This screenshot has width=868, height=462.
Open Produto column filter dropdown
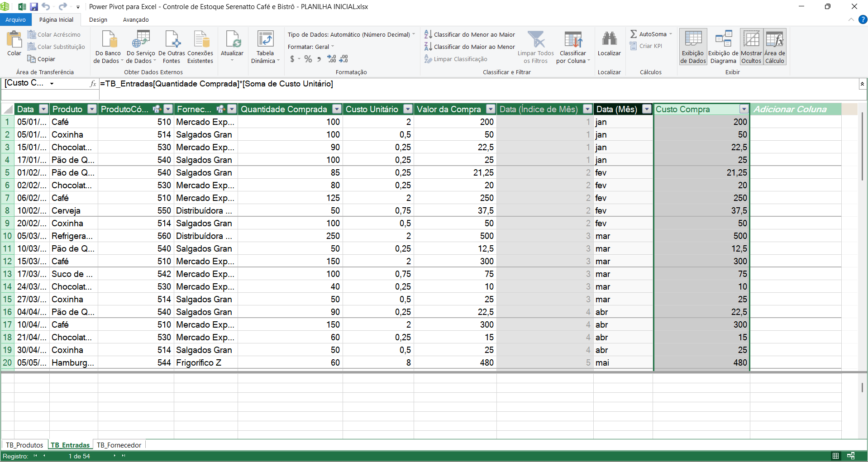coord(92,109)
